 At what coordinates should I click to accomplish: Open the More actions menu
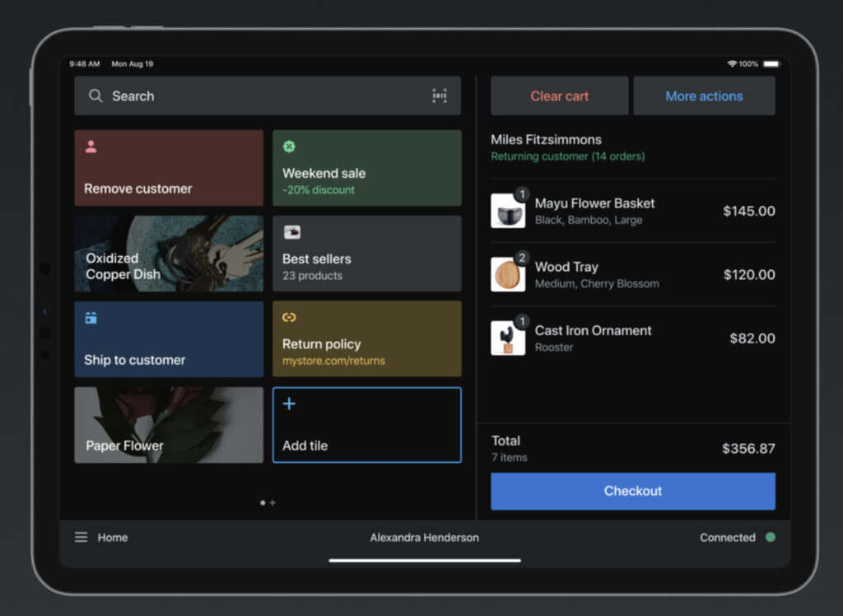pos(704,96)
